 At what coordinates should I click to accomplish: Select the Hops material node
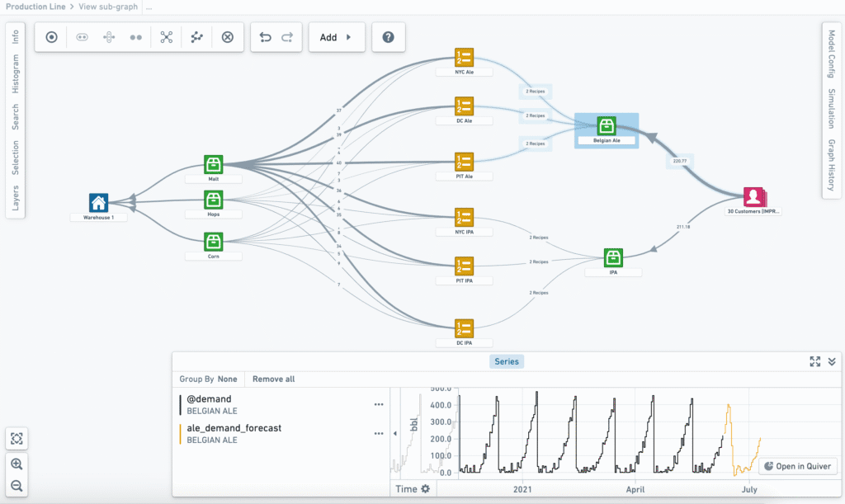click(214, 200)
